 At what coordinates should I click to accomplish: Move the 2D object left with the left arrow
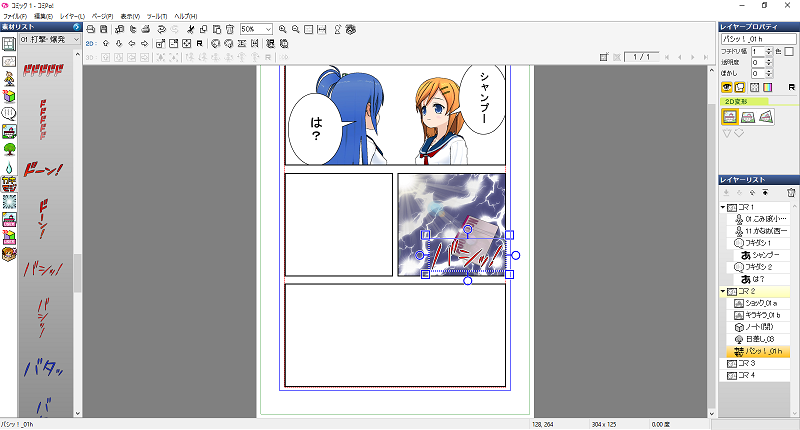(132, 43)
